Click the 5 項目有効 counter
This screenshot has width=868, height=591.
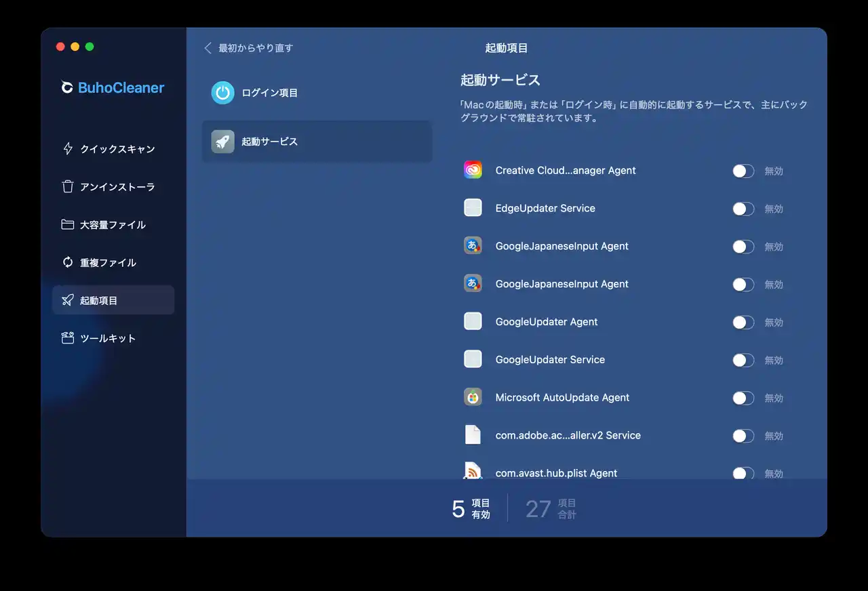[471, 508]
